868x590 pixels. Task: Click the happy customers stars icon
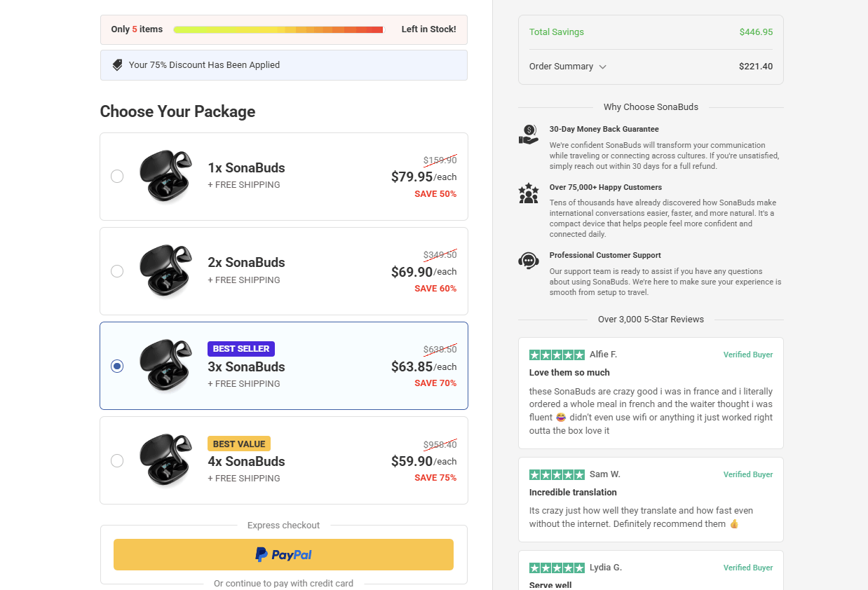coord(528,193)
